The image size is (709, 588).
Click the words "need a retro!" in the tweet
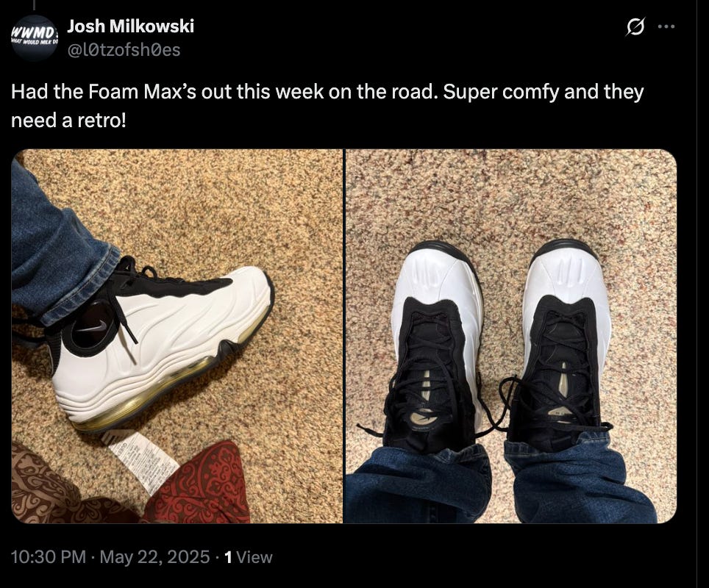(68, 121)
